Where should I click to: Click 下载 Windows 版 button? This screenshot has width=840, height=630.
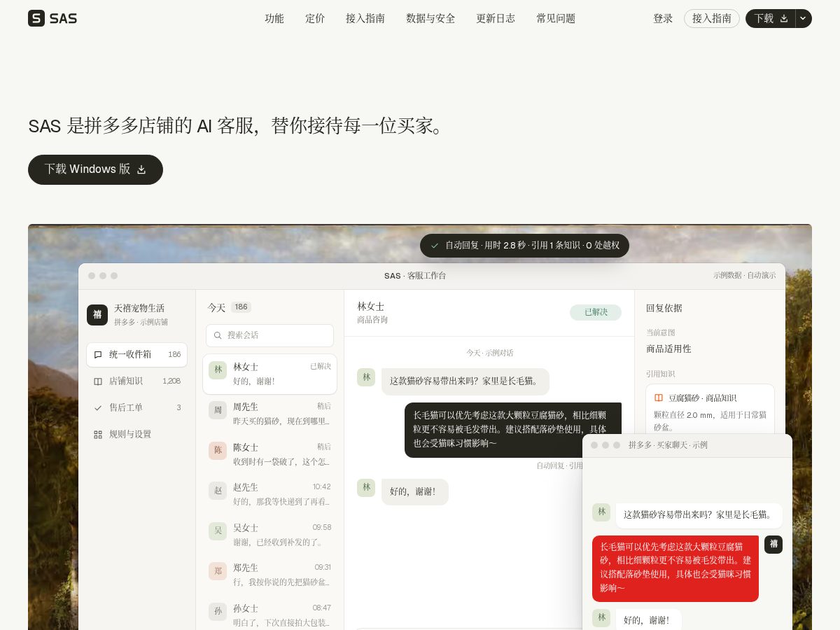click(95, 169)
